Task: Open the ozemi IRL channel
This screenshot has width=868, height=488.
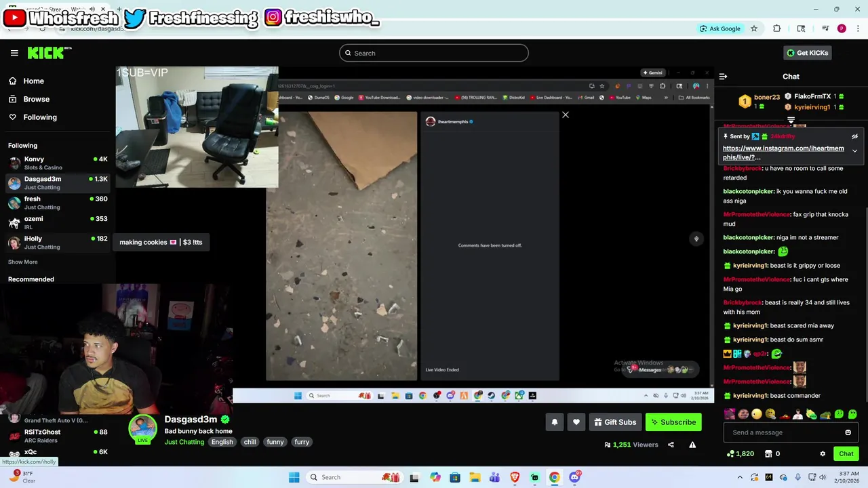Action: point(58,222)
